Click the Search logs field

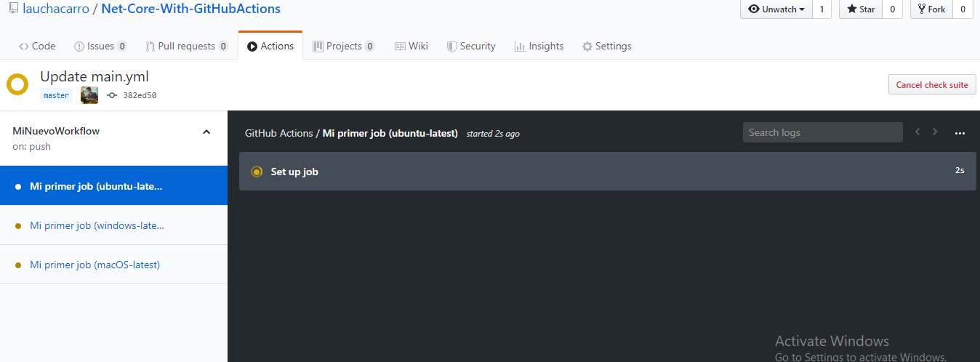point(822,132)
